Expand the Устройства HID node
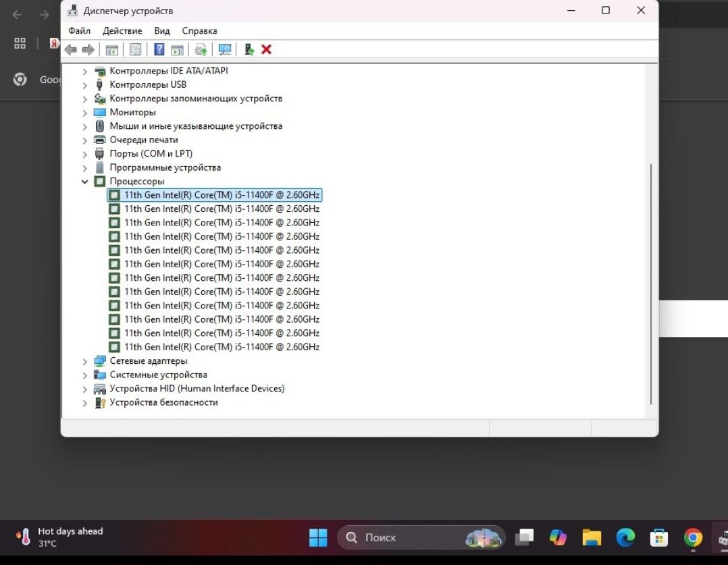 pos(84,389)
